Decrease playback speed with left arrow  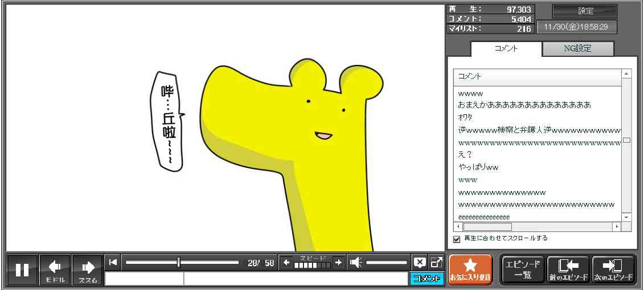point(286,262)
